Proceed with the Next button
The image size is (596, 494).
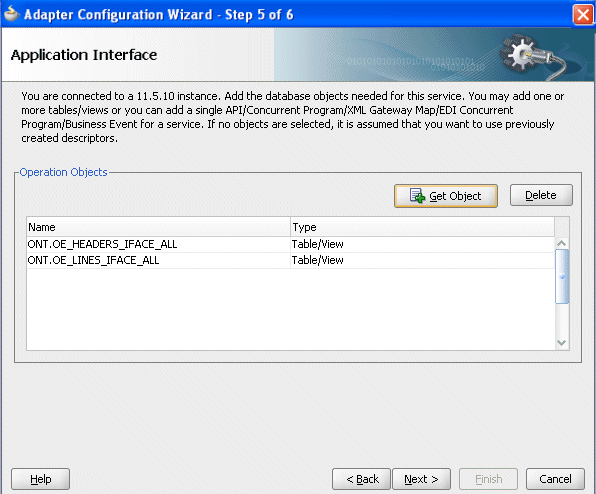(x=421, y=479)
